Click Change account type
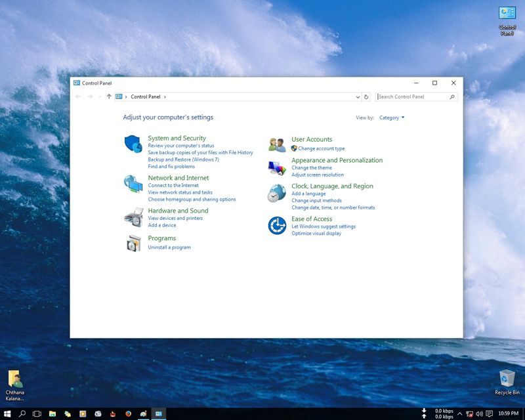 click(x=321, y=148)
